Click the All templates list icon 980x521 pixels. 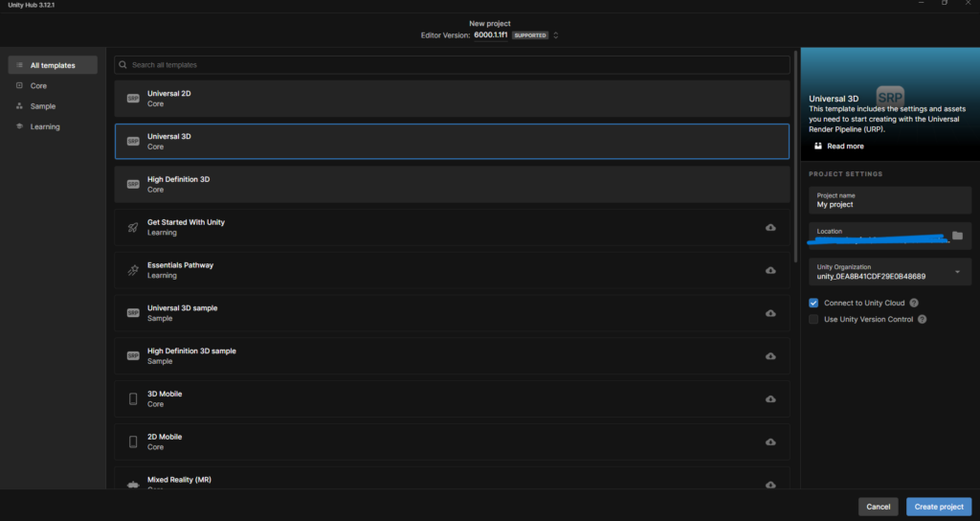tap(19, 65)
